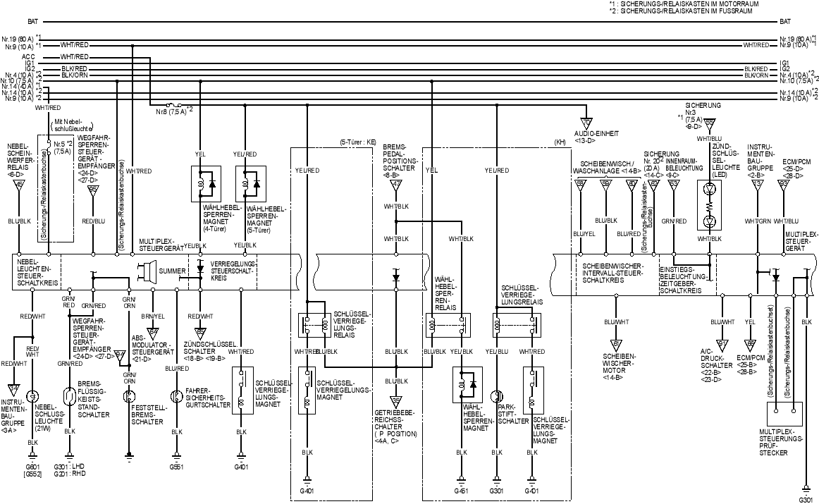Click the SUMMER buzzer symbol
Screen dimensions: 819x504
[x=147, y=271]
